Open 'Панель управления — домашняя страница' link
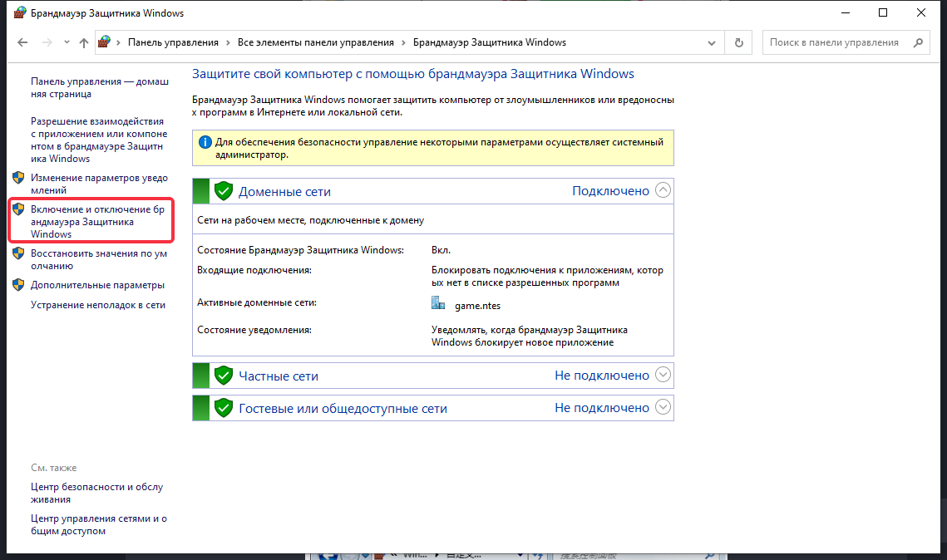 [x=100, y=87]
